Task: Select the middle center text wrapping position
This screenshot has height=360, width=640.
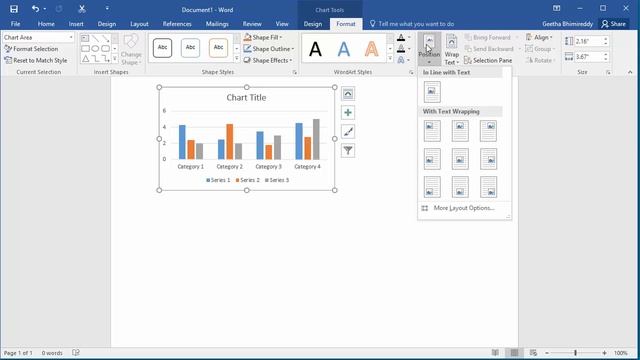Action: tap(460, 159)
